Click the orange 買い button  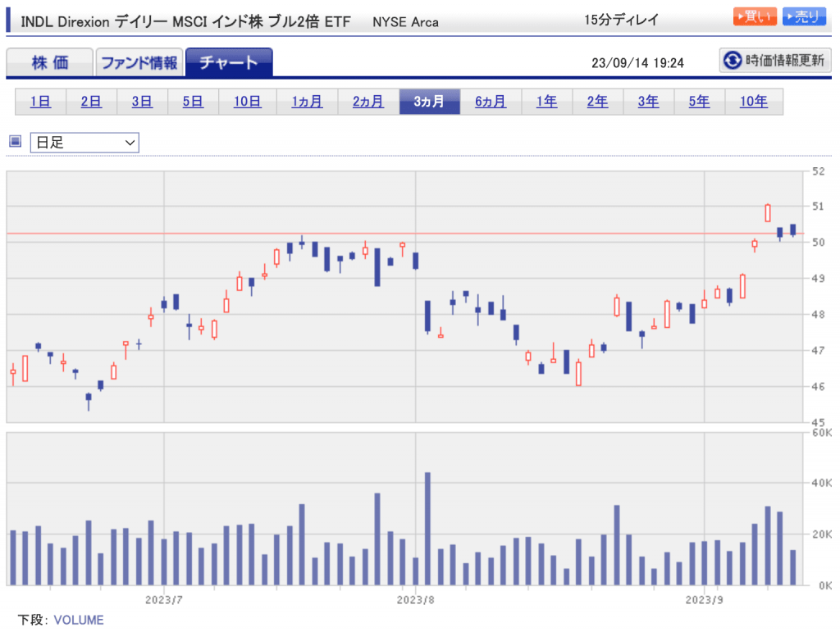(755, 16)
